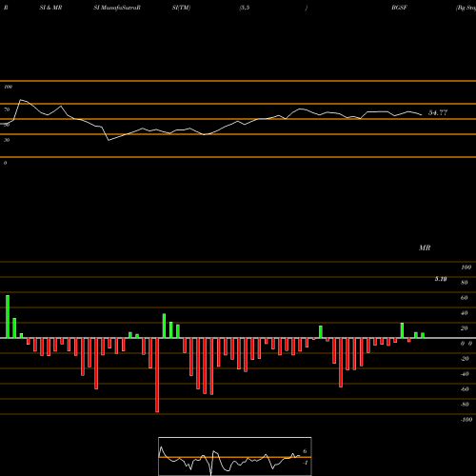Open the mini RSI overview thumbnail chart
This screenshot has height=476, width=476.
click(235, 456)
